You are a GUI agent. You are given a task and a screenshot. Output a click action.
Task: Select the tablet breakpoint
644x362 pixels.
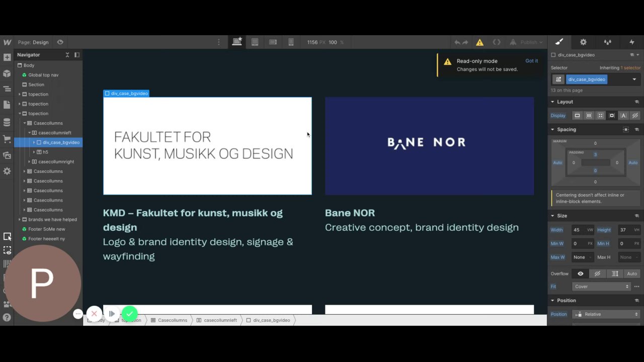click(255, 42)
